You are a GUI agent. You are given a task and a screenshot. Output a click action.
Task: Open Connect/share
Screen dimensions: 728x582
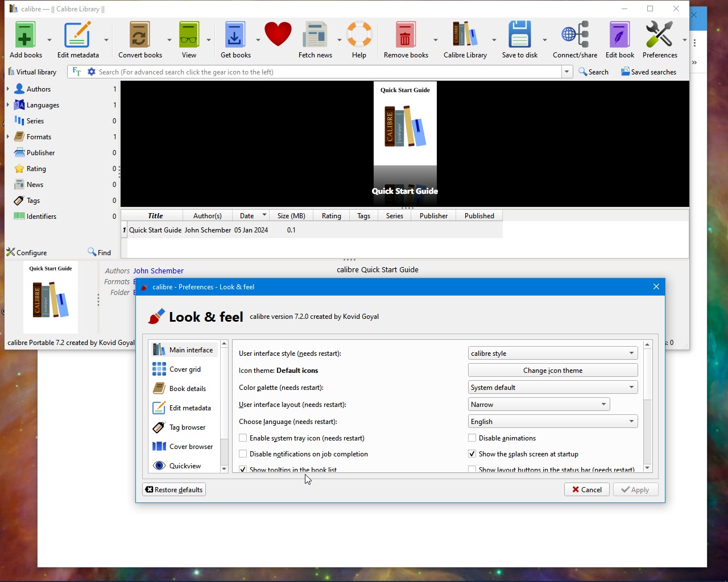click(x=575, y=40)
